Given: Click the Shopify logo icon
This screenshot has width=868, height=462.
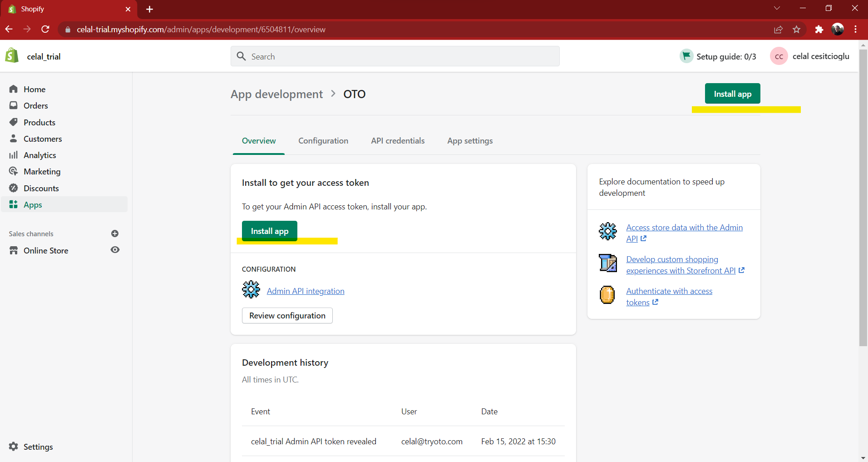Looking at the screenshot, I should pos(12,56).
